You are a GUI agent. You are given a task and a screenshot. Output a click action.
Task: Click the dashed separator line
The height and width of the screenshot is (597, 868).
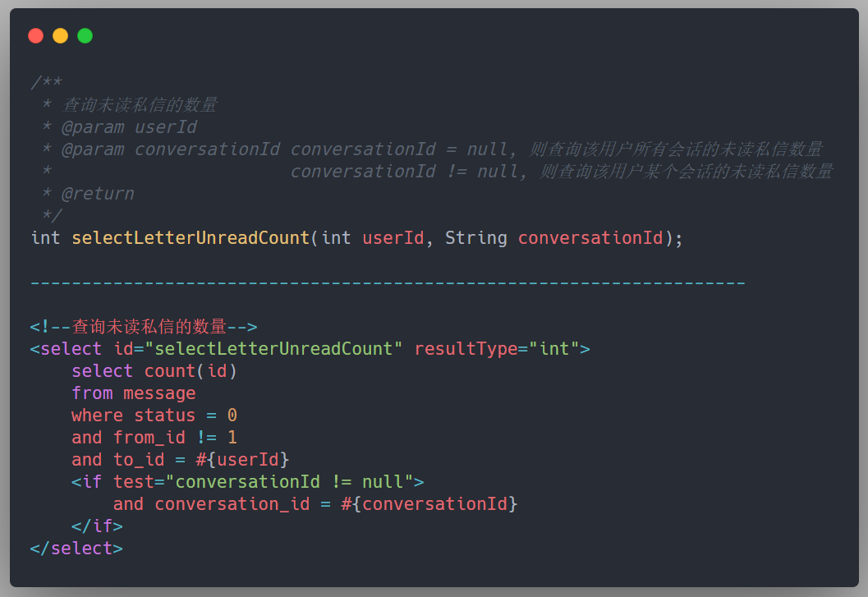388,282
